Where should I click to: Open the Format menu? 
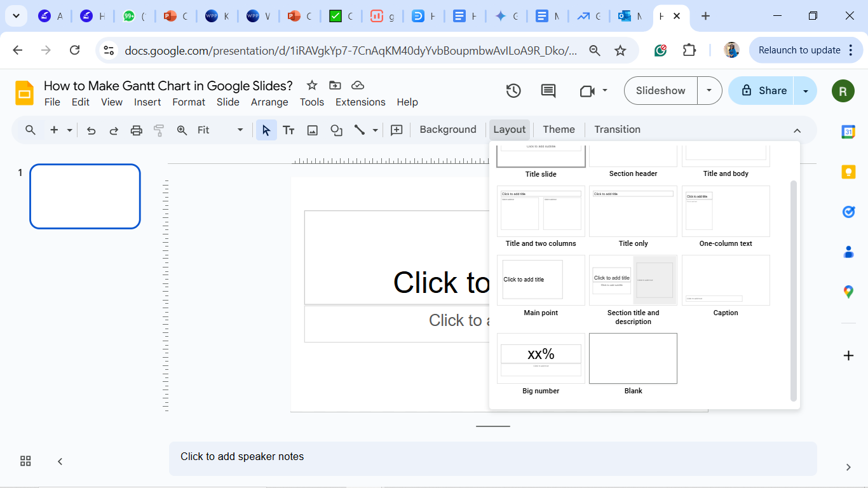click(189, 102)
